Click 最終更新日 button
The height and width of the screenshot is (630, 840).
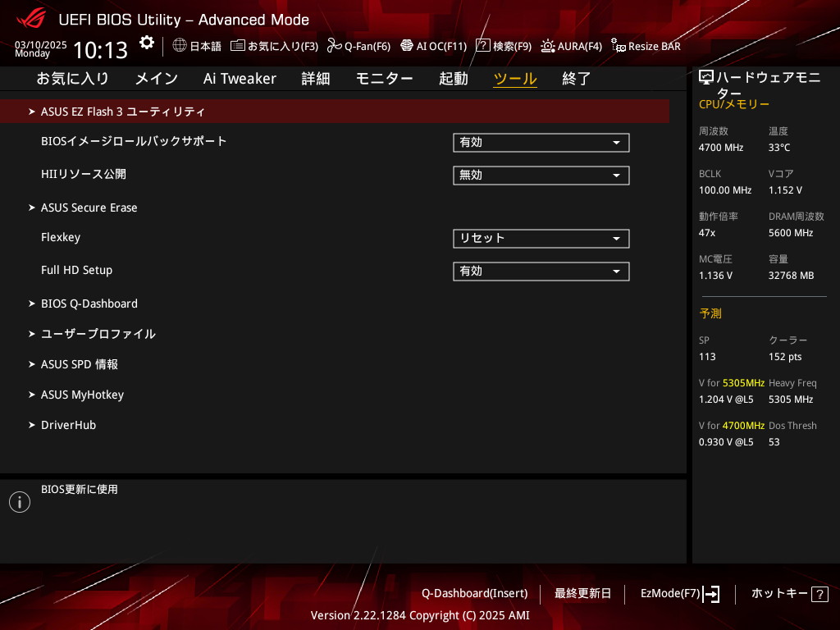coord(582,594)
